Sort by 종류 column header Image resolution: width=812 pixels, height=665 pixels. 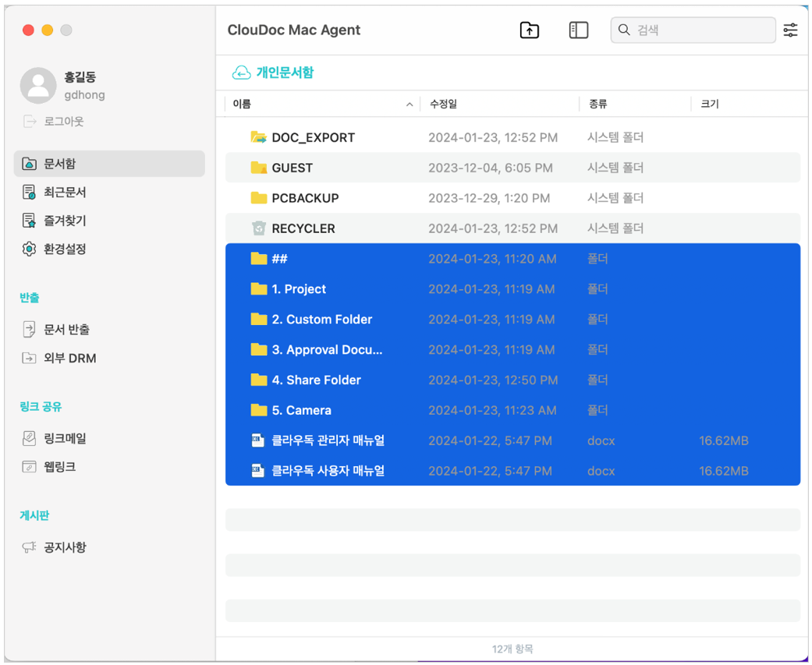[x=598, y=104]
